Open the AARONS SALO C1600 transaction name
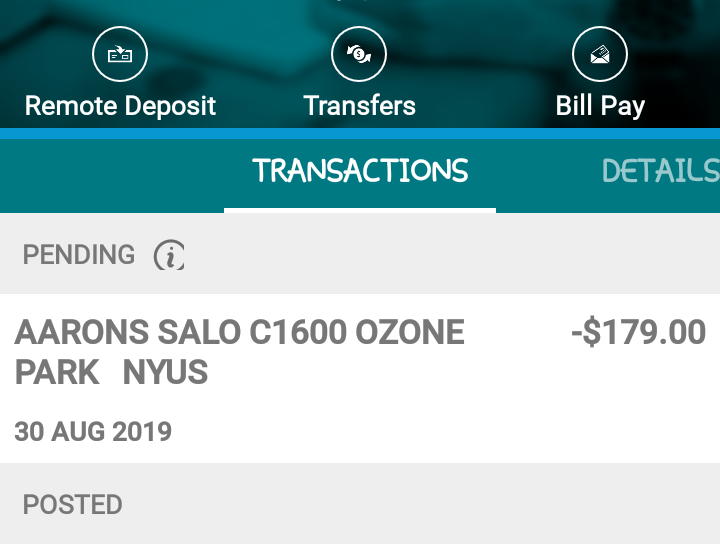 pos(240,332)
